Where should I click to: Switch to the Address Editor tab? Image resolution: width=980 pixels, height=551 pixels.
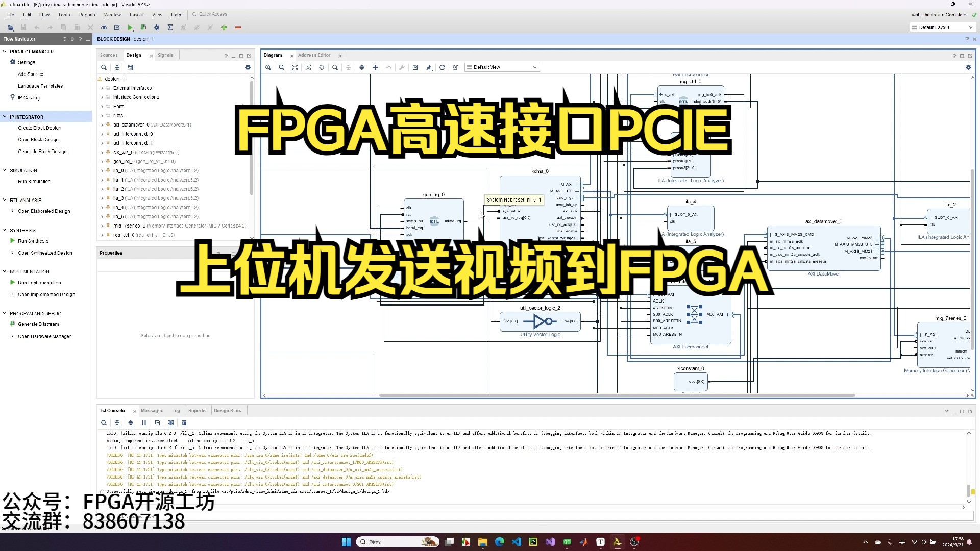pyautogui.click(x=314, y=55)
